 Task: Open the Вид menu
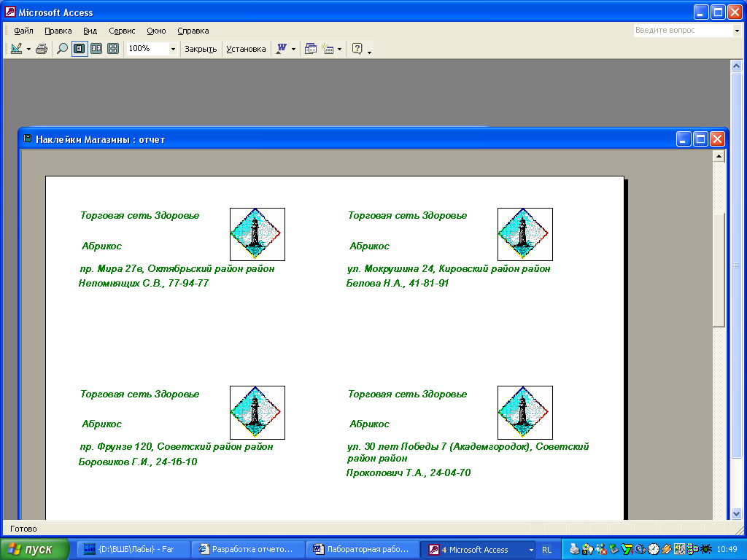coord(90,31)
